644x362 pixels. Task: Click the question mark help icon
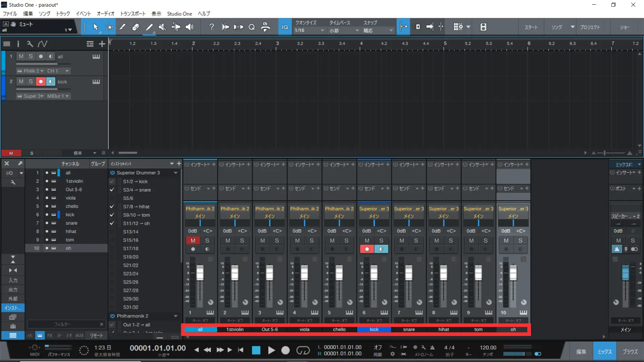point(211,27)
